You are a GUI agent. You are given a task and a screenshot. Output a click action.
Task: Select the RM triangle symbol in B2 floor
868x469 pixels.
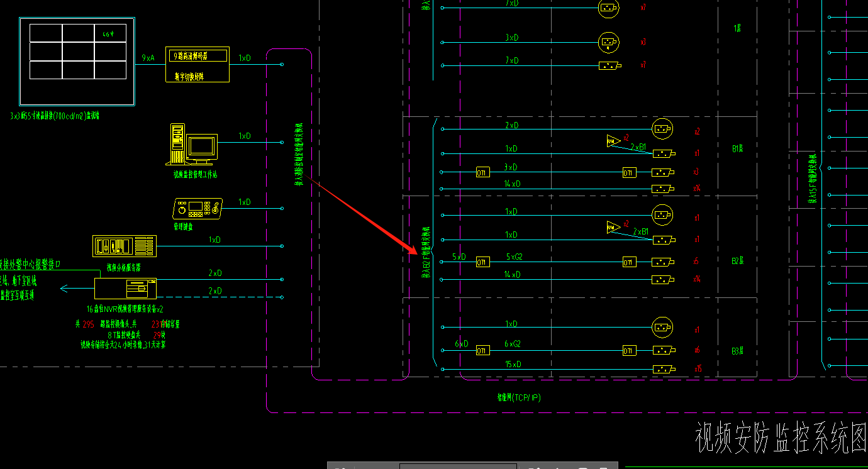click(x=613, y=227)
